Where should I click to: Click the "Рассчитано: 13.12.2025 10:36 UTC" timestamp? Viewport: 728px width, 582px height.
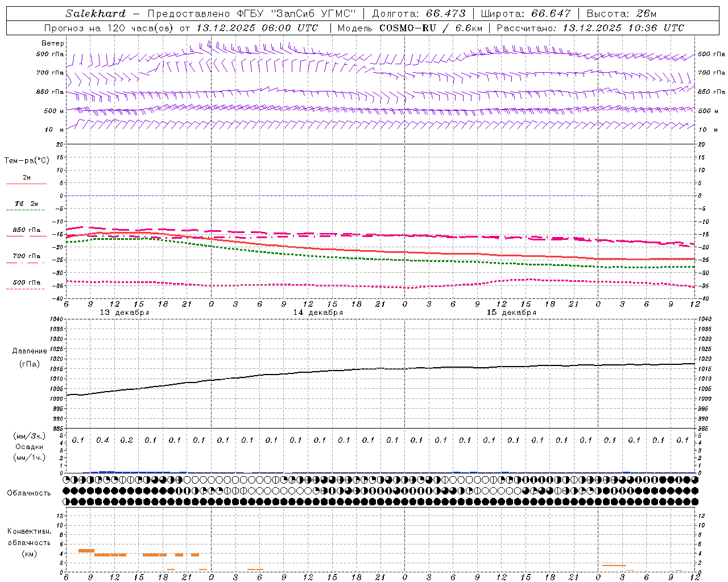point(590,28)
